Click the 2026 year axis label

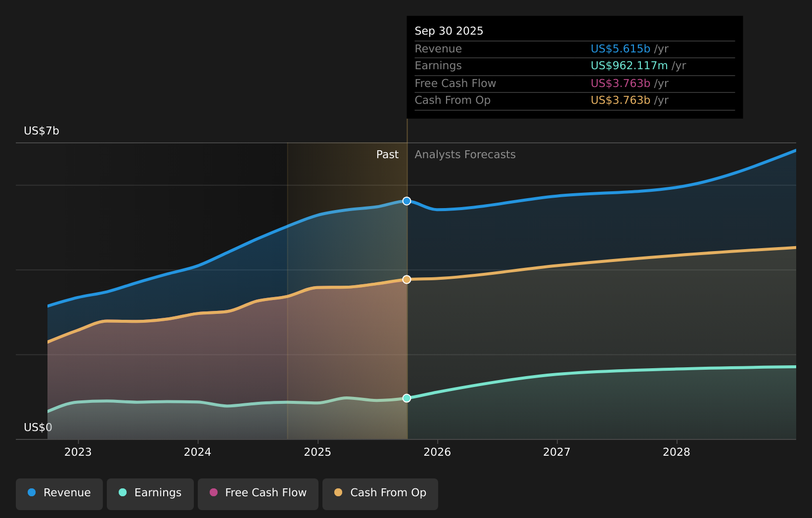click(x=438, y=452)
